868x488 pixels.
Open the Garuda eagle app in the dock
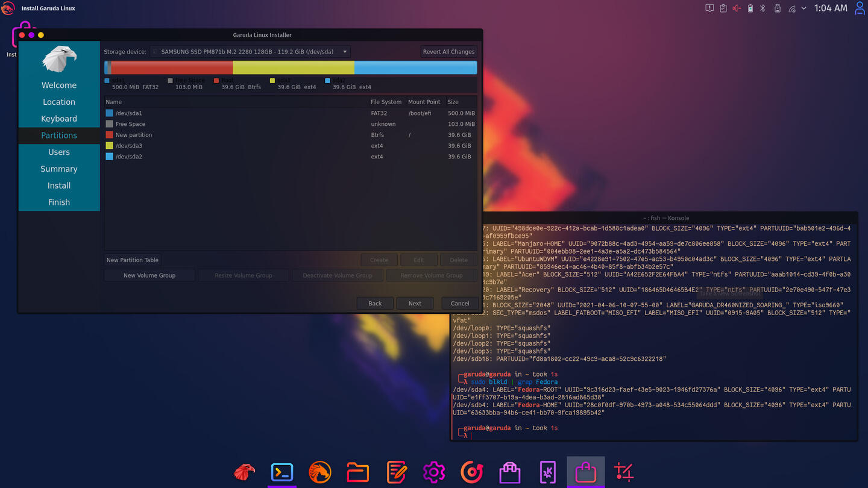(245, 472)
